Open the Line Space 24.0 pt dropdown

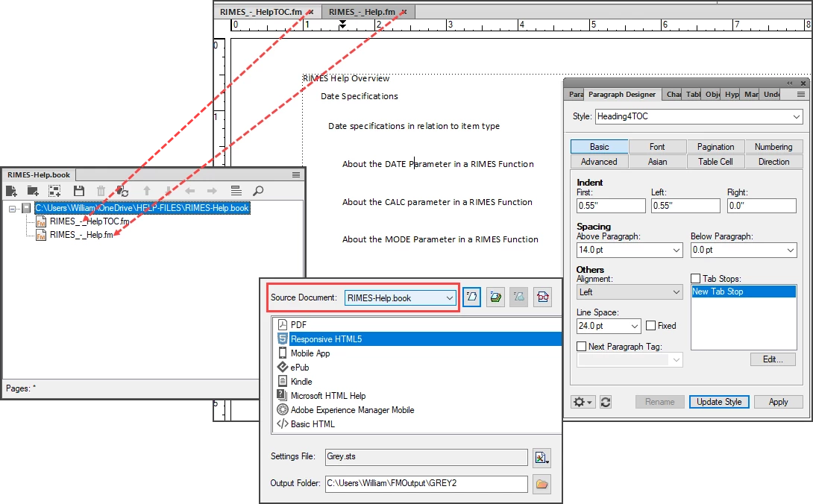(x=635, y=326)
